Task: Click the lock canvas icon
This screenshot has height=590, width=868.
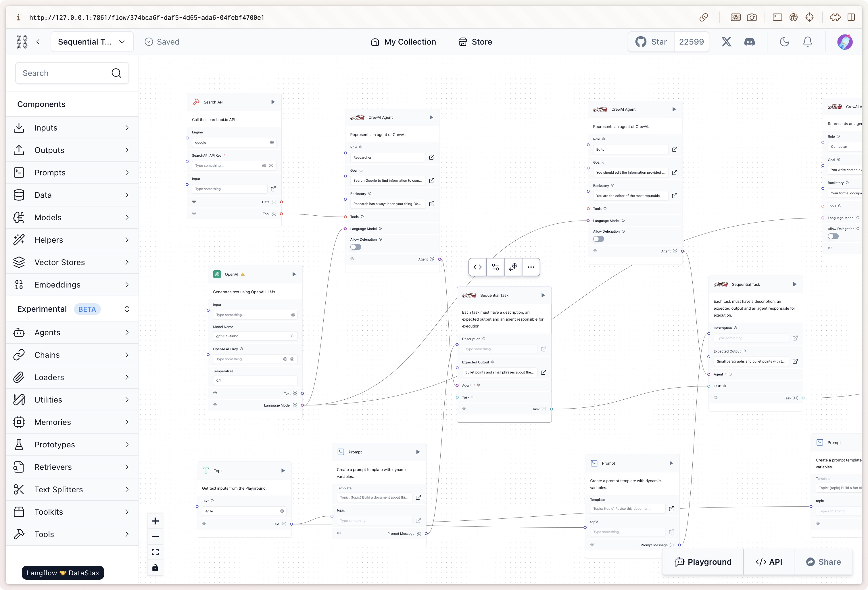Action: point(155,568)
